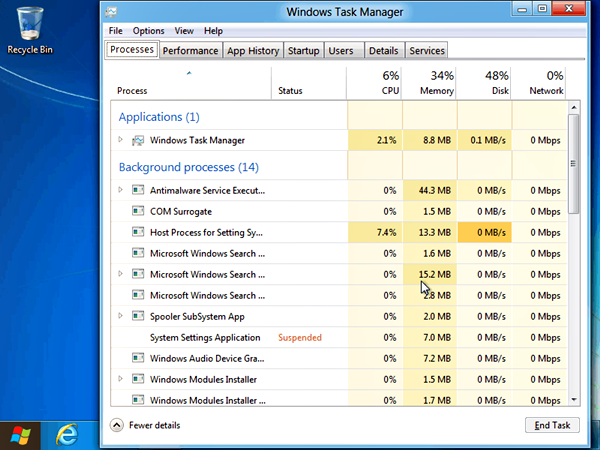The height and width of the screenshot is (450, 600).
Task: Expand the Windows Task Manager process row
Action: 121,140
